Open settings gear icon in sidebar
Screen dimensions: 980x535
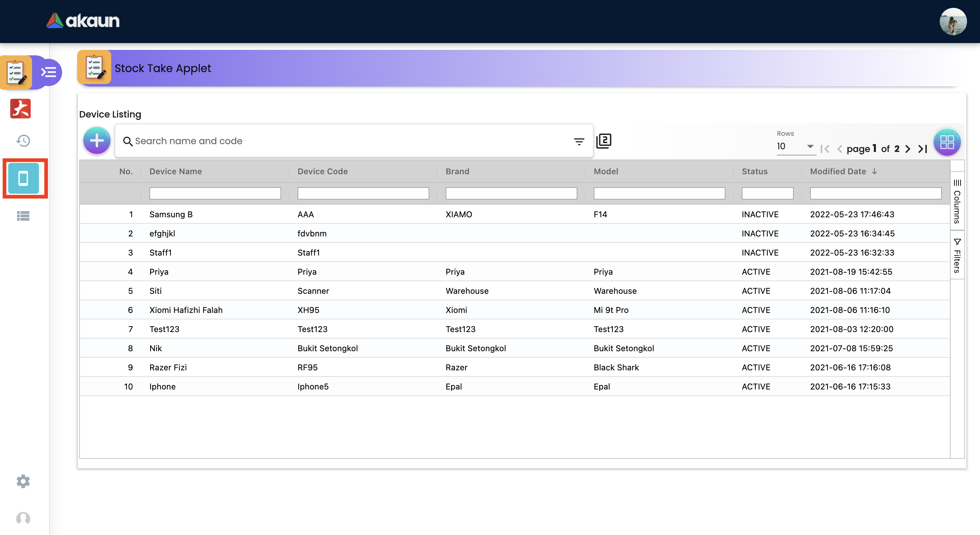click(23, 481)
